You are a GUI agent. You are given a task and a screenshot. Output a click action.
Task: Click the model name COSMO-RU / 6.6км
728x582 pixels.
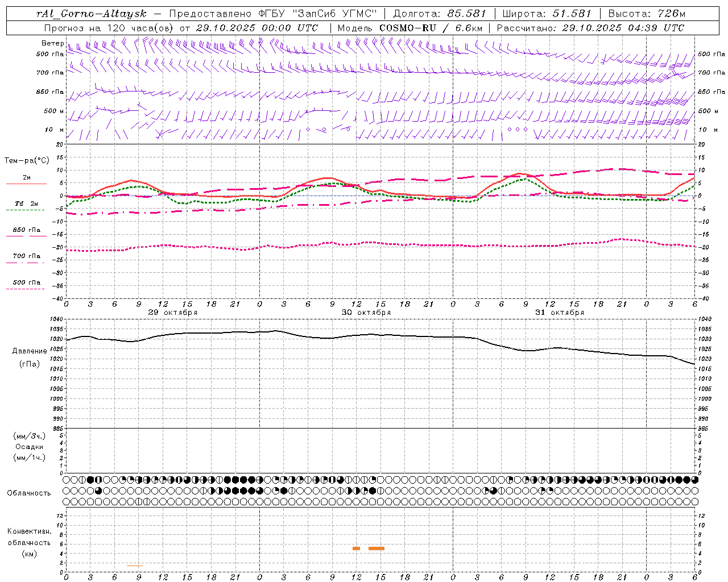[x=431, y=28]
